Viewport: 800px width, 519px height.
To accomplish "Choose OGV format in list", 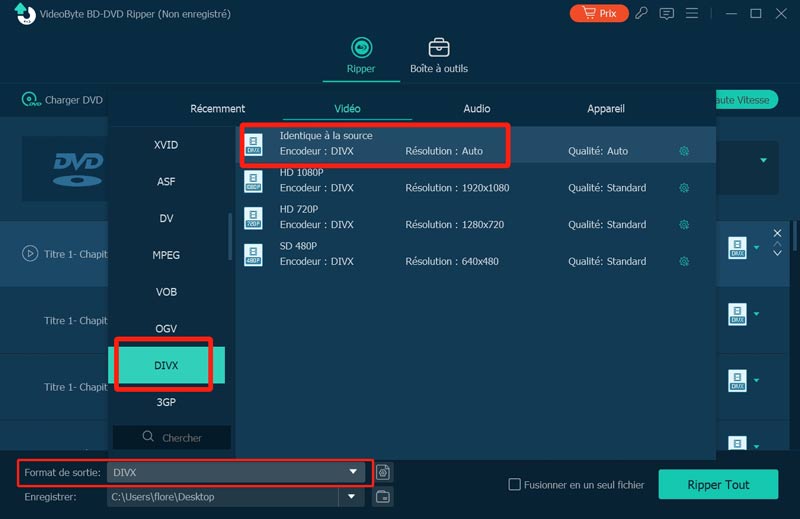I will (166, 329).
